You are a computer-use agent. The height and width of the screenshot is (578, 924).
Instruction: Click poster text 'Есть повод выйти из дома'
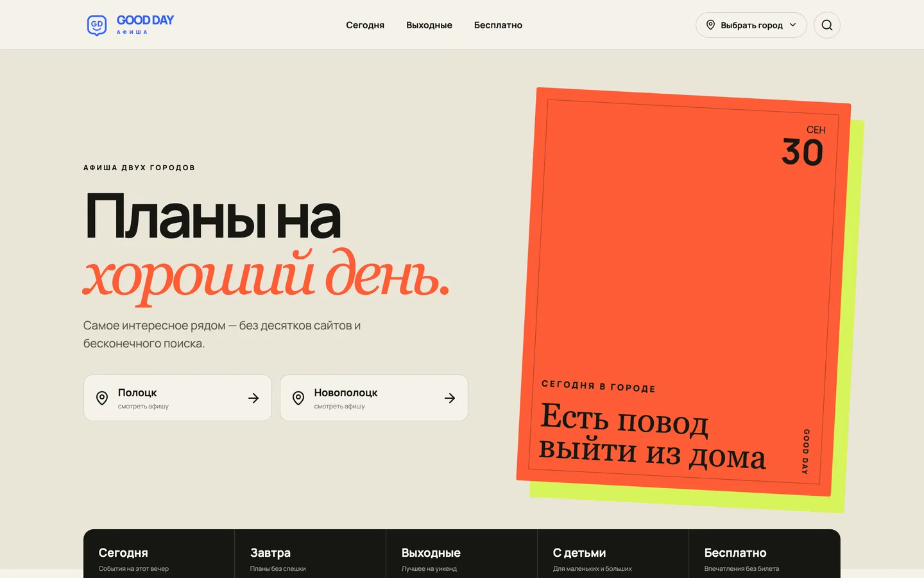[653, 437]
